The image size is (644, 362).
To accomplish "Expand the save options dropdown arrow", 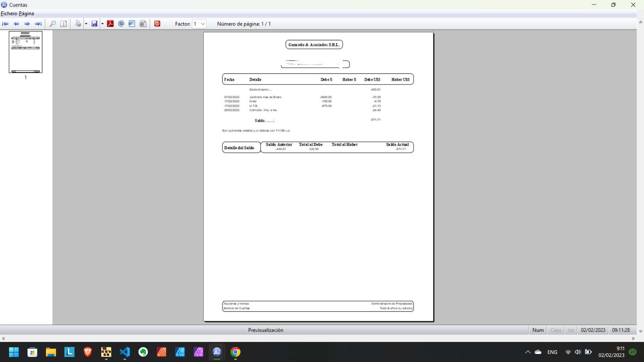I will [x=102, y=24].
